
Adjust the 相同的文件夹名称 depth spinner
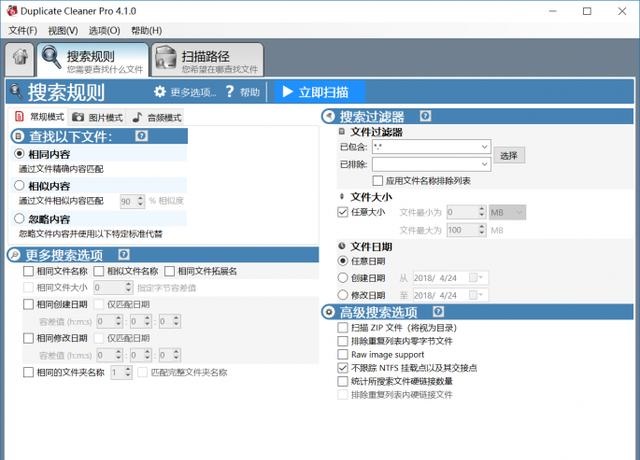click(128, 372)
